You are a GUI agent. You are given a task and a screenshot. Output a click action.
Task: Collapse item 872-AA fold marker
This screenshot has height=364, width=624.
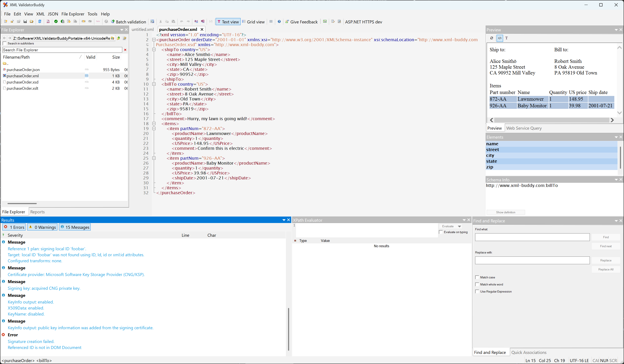click(x=154, y=128)
